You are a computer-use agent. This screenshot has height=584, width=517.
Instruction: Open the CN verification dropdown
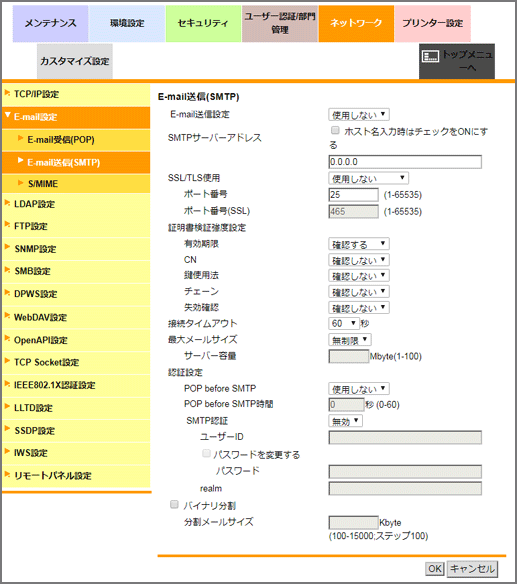[359, 260]
